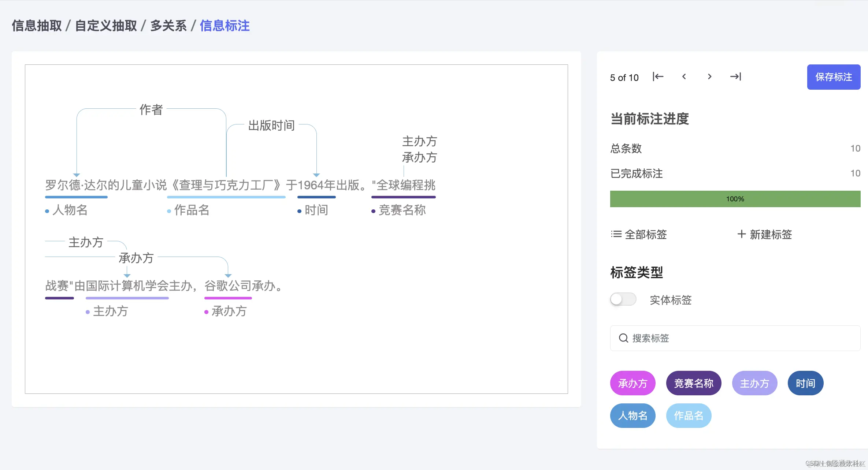Select the 人物名 tag pill
868x470 pixels.
pos(633,415)
